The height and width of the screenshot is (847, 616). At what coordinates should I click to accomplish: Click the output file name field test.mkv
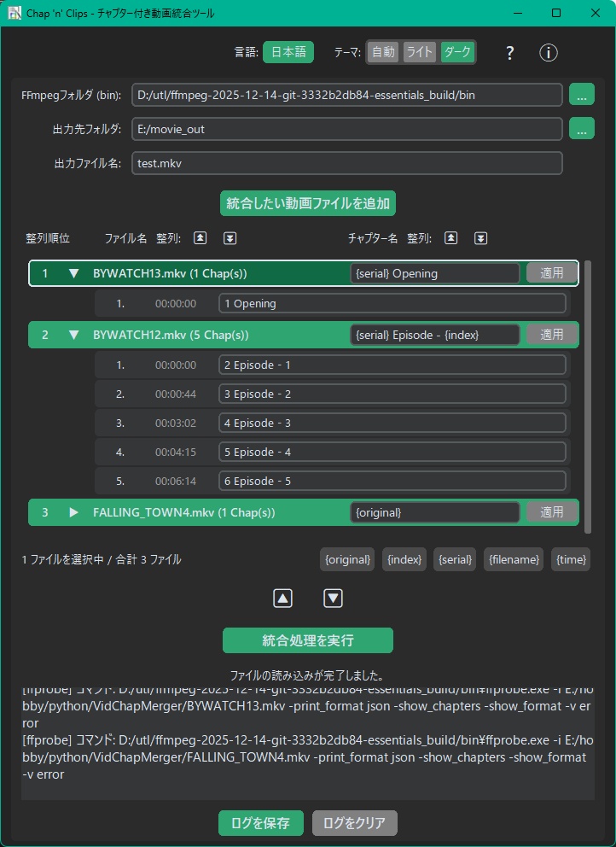click(347, 163)
